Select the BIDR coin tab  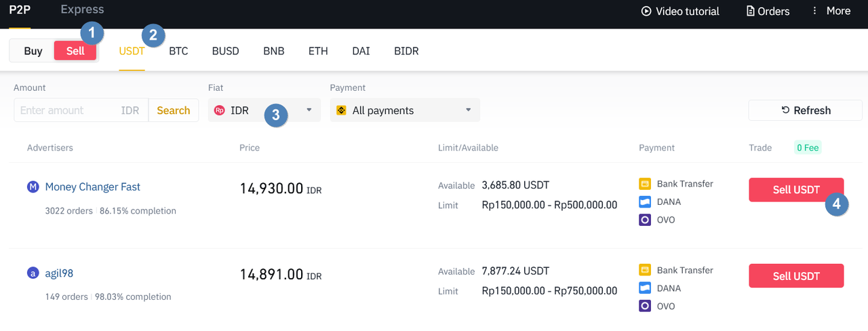pos(406,51)
